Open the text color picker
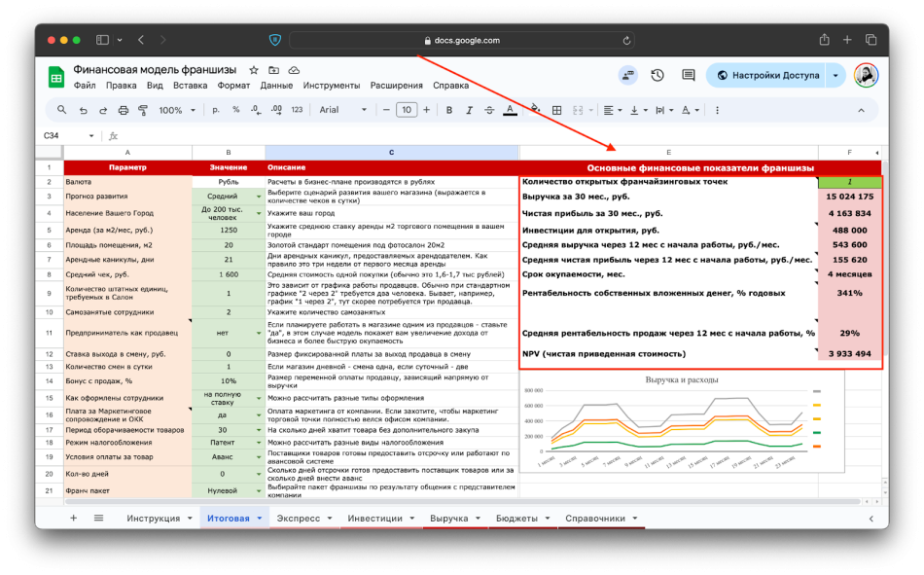Screen dimensions: 924x575 pyautogui.click(x=510, y=110)
